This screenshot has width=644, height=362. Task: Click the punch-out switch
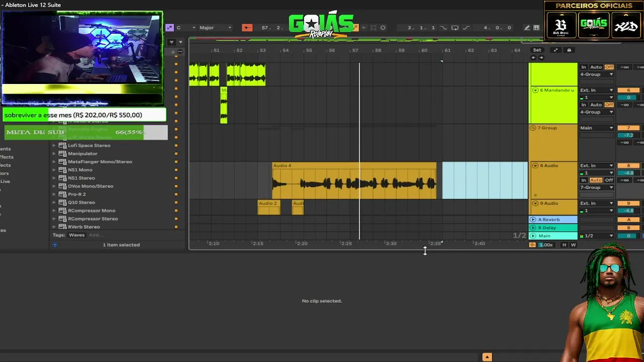click(466, 28)
